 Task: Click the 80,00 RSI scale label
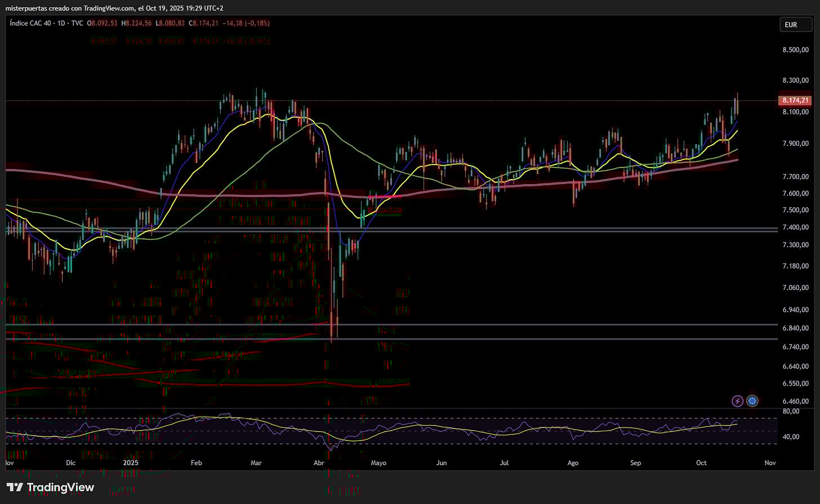(x=791, y=411)
